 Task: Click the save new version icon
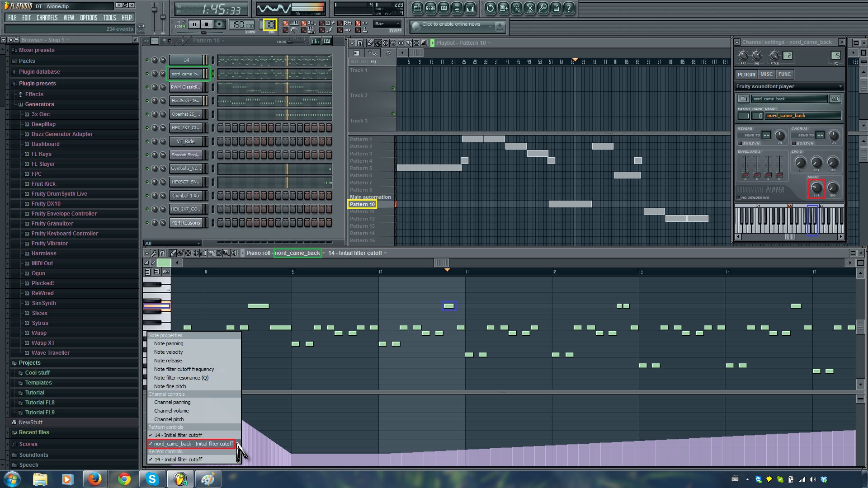(503, 8)
